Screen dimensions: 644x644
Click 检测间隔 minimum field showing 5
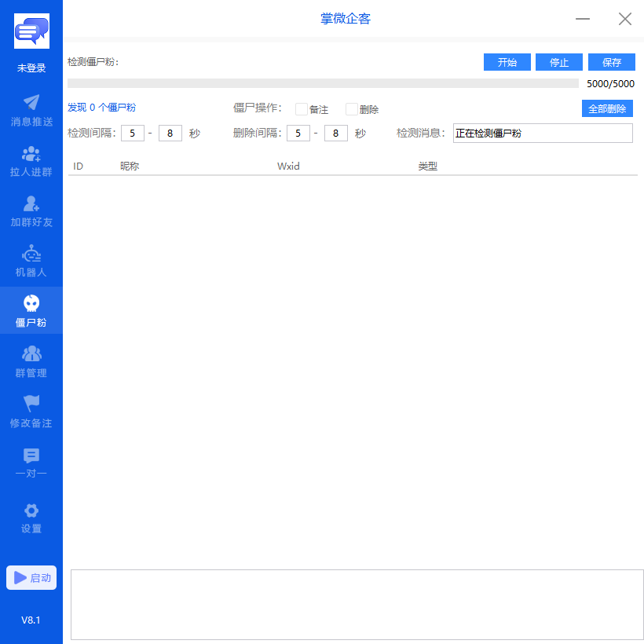click(x=133, y=133)
